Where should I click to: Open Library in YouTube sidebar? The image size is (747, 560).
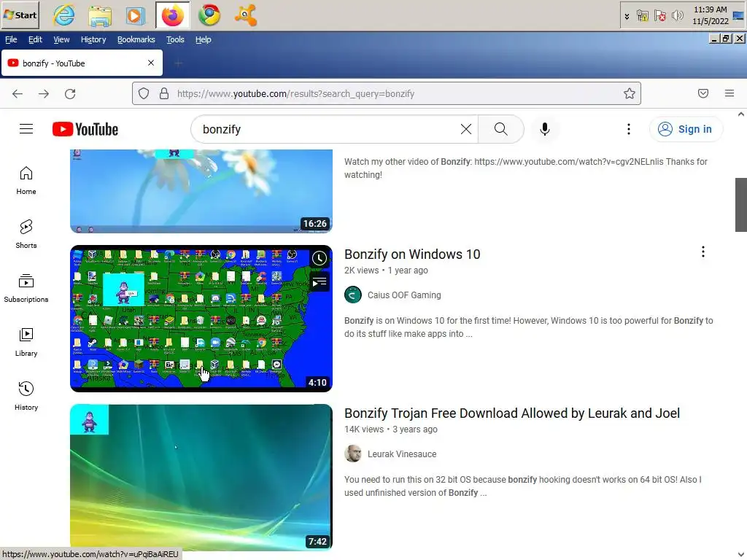(26, 343)
